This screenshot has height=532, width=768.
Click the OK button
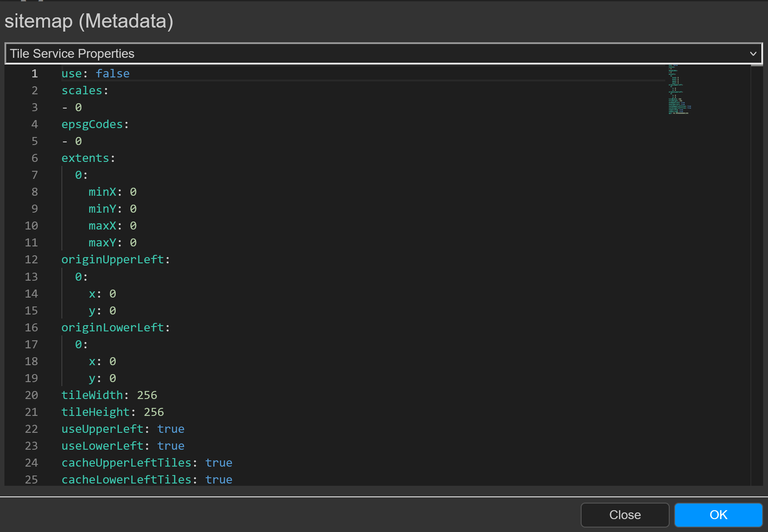click(719, 515)
